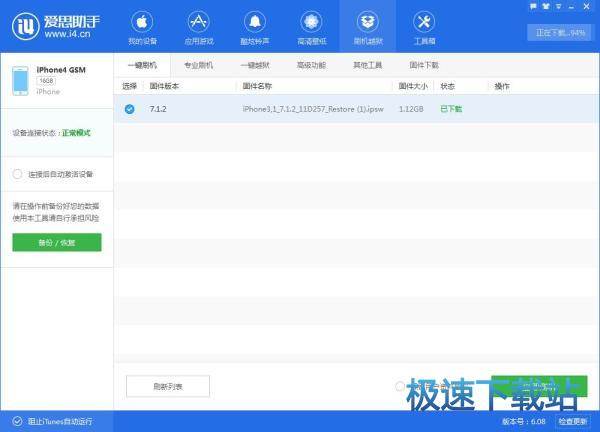600x432 pixels.
Task: Toggle the option left of the flash button
Action: [399, 386]
